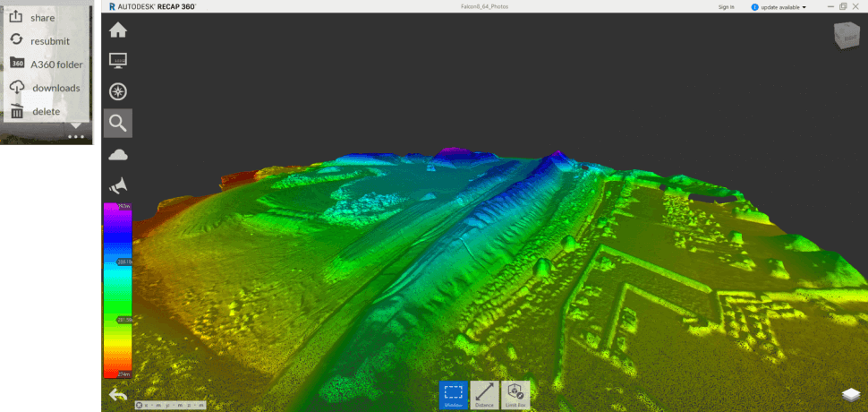The image size is (868, 412).
Task: Open the Display settings monitor icon
Action: (x=117, y=61)
